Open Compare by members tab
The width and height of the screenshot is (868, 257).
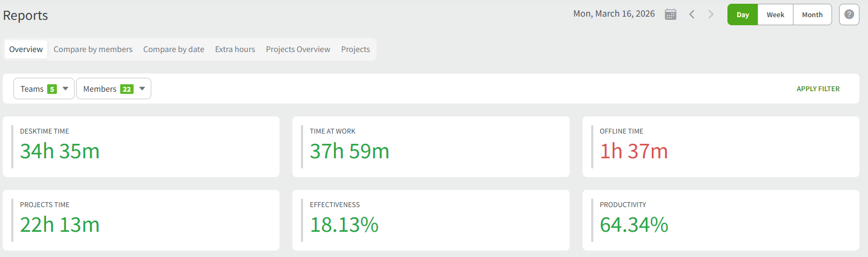pyautogui.click(x=93, y=49)
